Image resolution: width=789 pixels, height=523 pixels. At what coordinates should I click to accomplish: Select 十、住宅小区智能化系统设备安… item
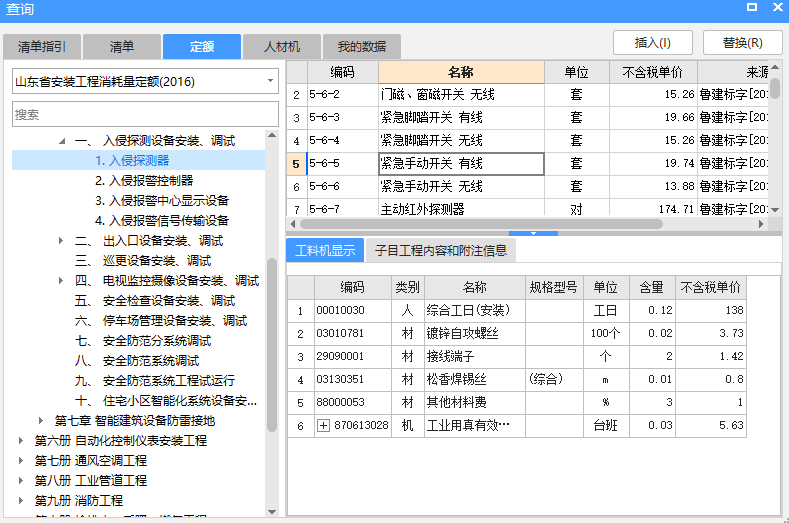(166, 401)
